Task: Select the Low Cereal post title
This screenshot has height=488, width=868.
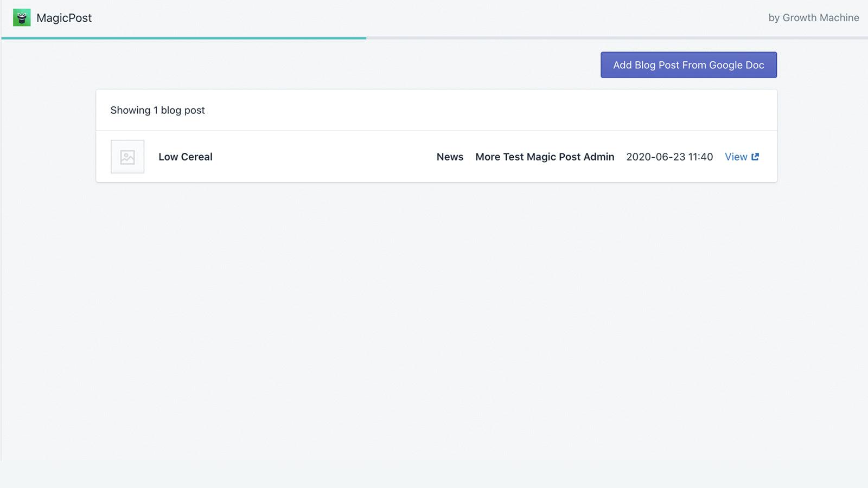Action: coord(185,157)
